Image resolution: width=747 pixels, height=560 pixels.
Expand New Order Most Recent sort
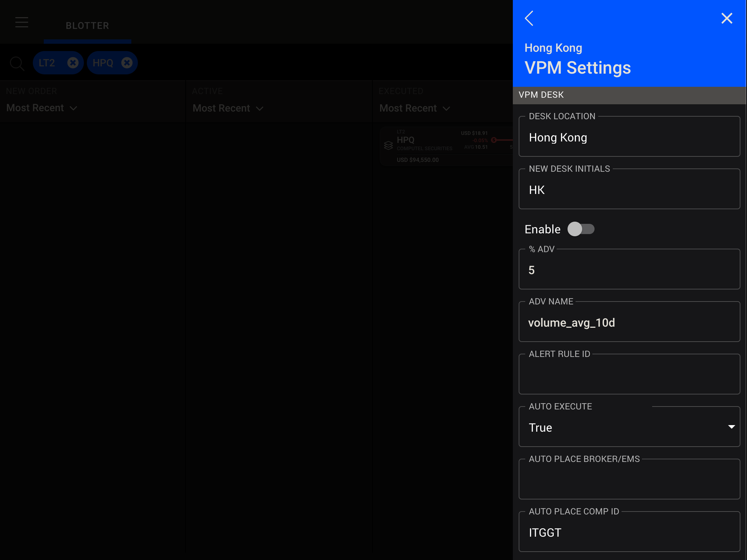(x=42, y=108)
